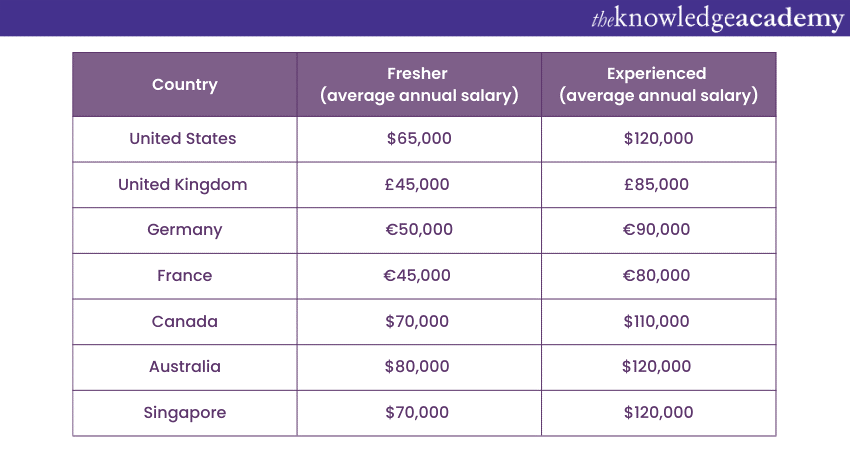Viewport: 850px width, 450px height.
Task: Click The Knowledge Academy logo
Action: point(714,18)
